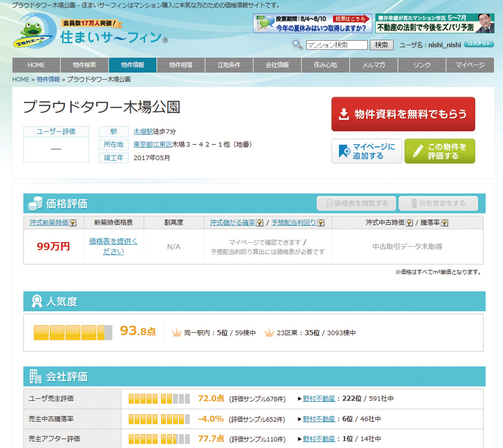This screenshot has height=448, width=503.
Task: Click the ログアウト logout button
Action: [479, 44]
